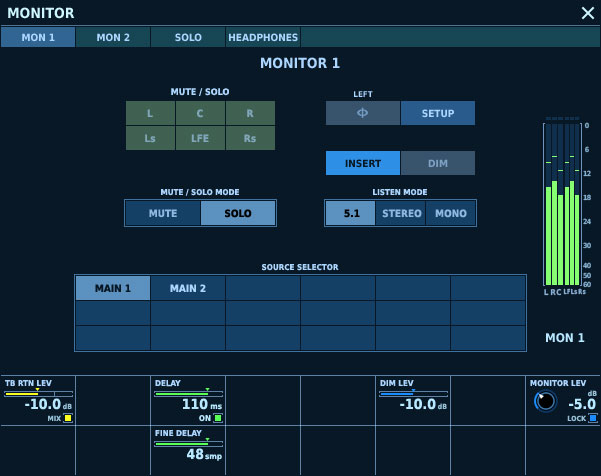Click the phase invert icon button

tap(363, 113)
